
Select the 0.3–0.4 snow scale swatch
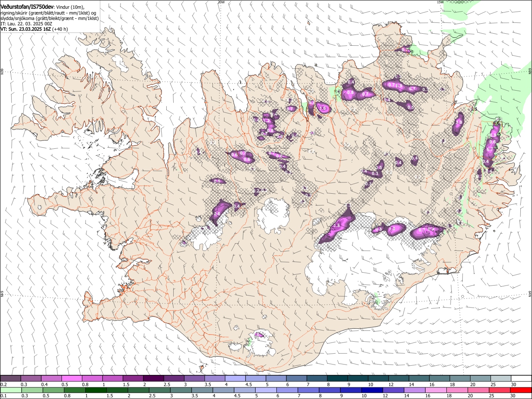(x=31, y=378)
